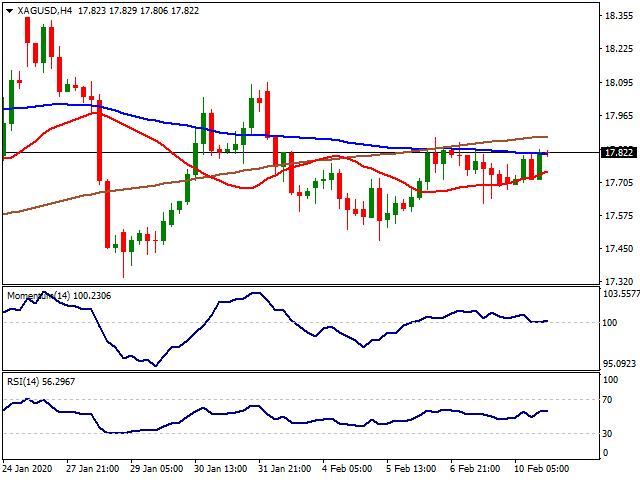Click the RSI 30 level label
This screenshot has height=480, width=640.
coord(607,433)
